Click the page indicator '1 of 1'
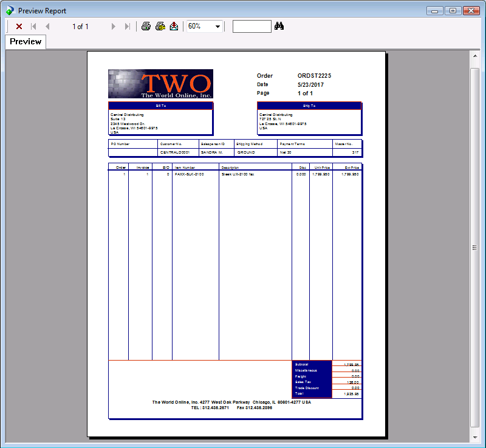The height and width of the screenshot is (448, 486). pos(80,27)
